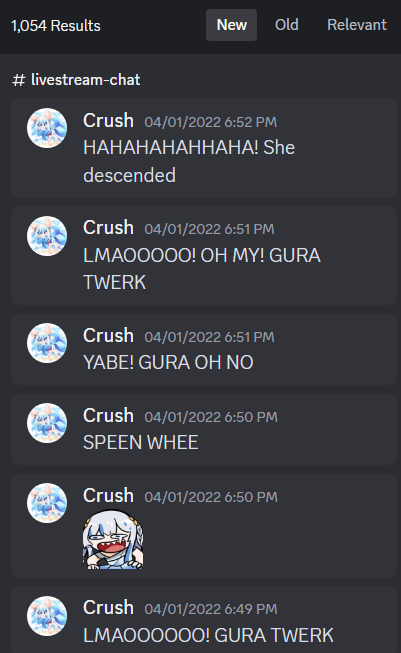Click the Crush username on the 6:52 PM message
Image resolution: width=401 pixels, height=653 pixels.
(x=108, y=121)
